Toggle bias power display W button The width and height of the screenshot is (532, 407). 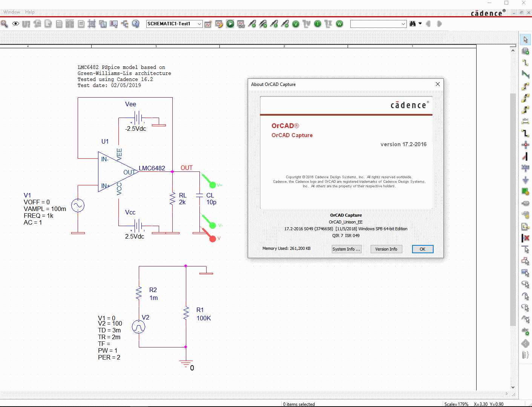pyautogui.click(x=340, y=24)
